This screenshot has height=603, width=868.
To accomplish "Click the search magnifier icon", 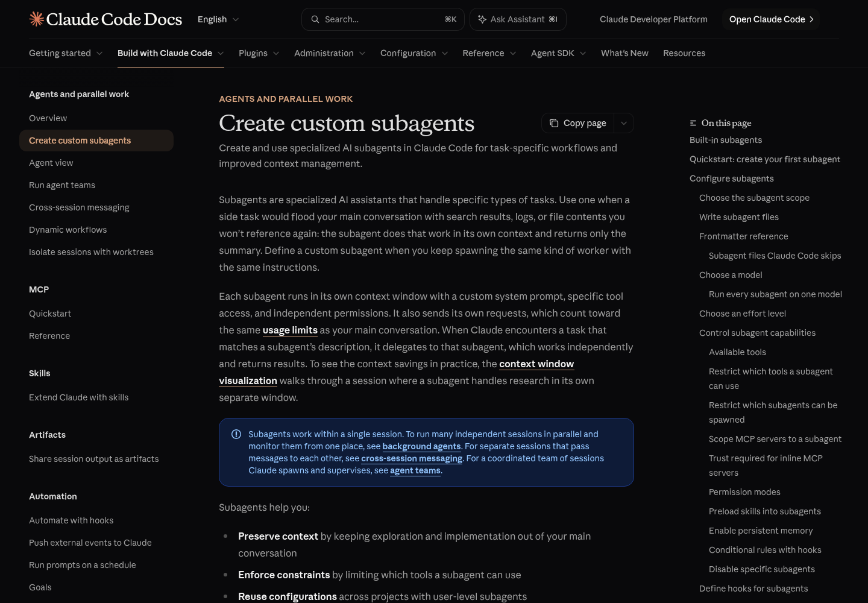I will (315, 19).
